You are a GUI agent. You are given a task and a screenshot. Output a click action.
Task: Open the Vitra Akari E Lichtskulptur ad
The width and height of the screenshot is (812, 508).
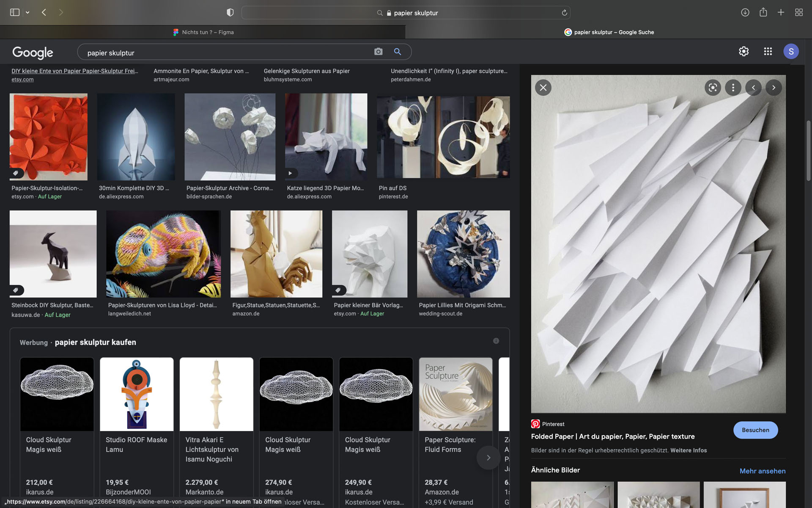pos(217,432)
